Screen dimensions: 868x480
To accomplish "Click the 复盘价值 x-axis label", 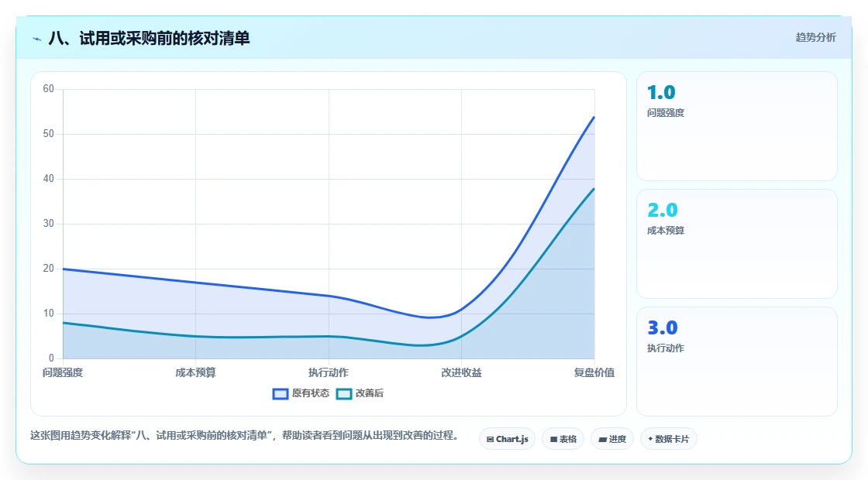I will [x=594, y=372].
